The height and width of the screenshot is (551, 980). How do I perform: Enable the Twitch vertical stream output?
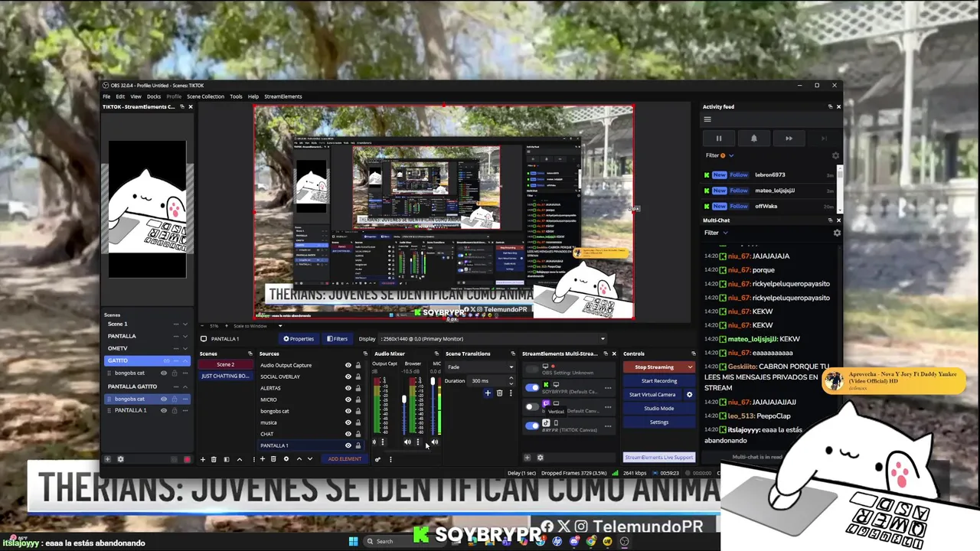[x=532, y=407]
